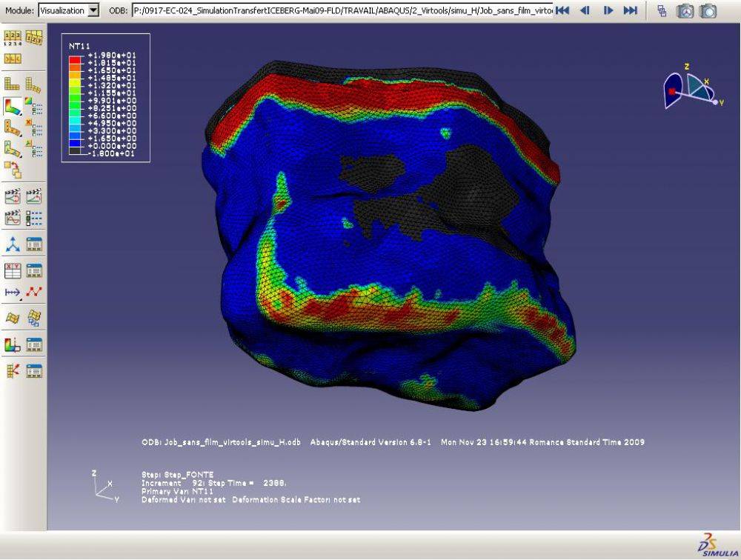Screen dimensions: 741x560
Task: Click the 'Primary Var: NT11' text
Action: (x=177, y=491)
